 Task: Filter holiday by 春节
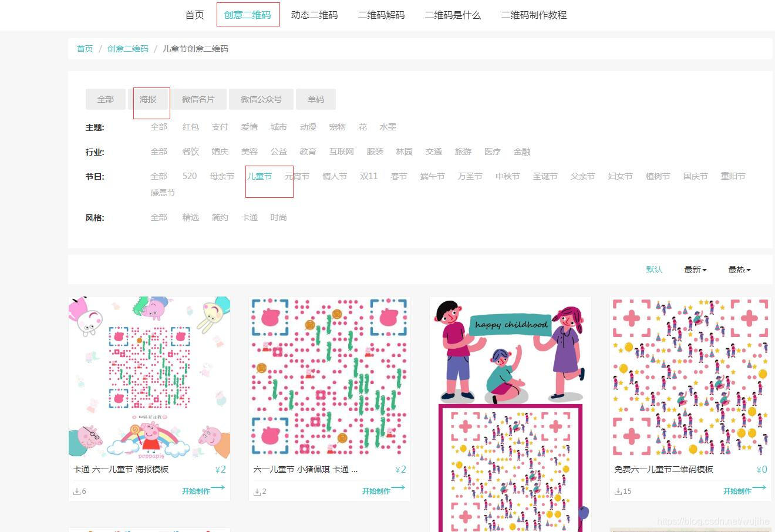point(399,176)
